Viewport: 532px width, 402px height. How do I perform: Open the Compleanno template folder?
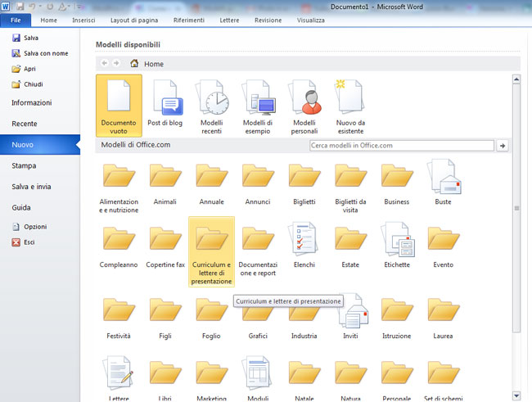[x=119, y=248]
